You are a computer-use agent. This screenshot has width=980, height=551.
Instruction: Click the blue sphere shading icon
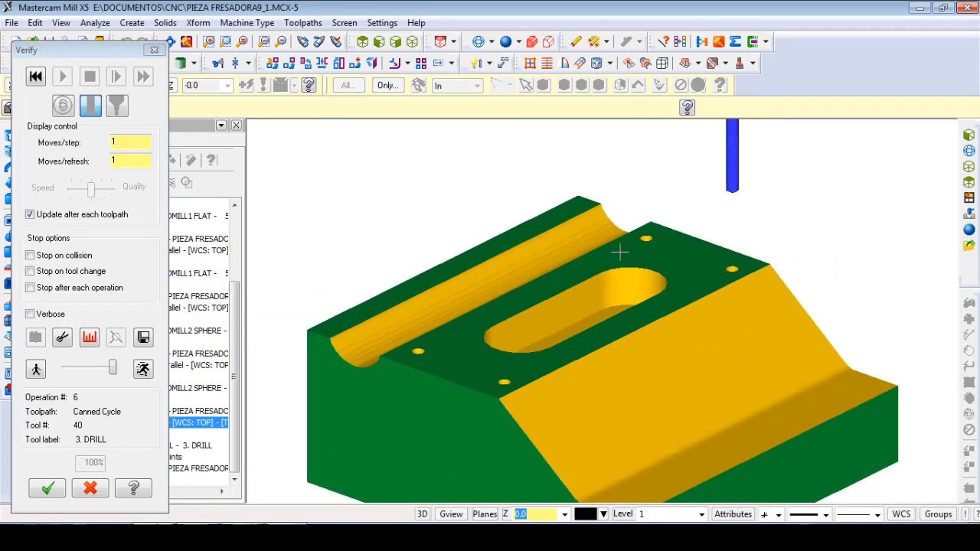pyautogui.click(x=505, y=41)
